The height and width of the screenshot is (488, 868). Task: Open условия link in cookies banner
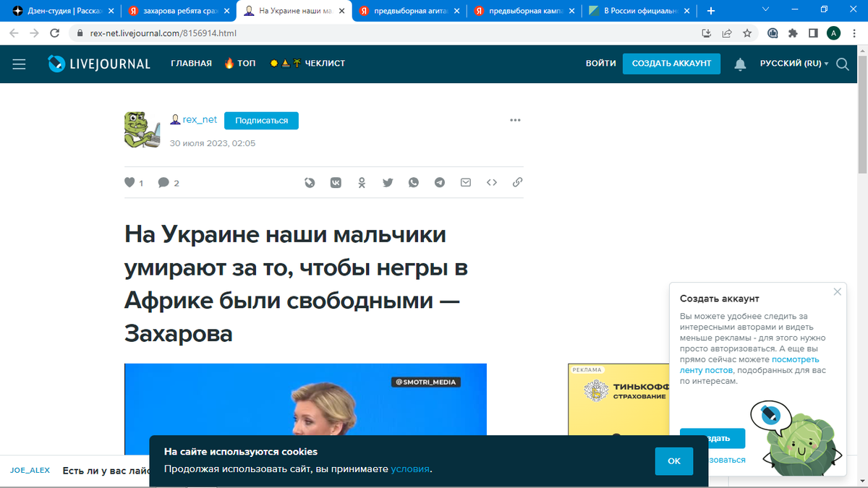coord(410,469)
